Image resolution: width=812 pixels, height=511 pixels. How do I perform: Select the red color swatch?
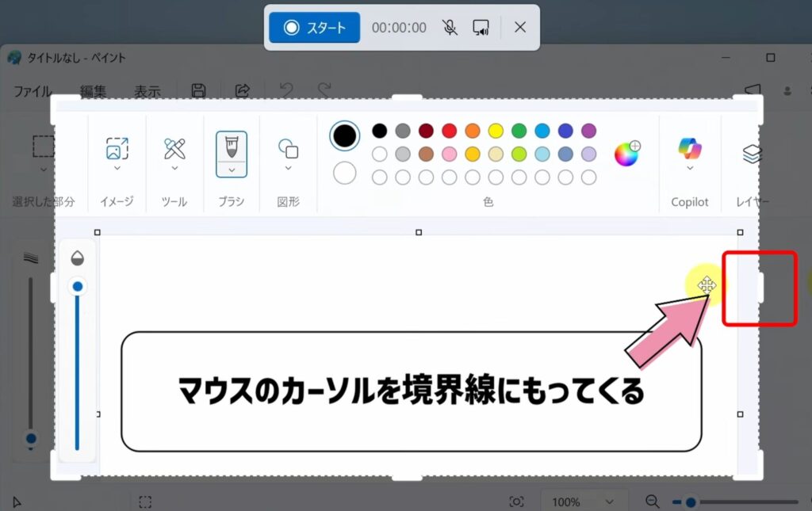pos(450,131)
